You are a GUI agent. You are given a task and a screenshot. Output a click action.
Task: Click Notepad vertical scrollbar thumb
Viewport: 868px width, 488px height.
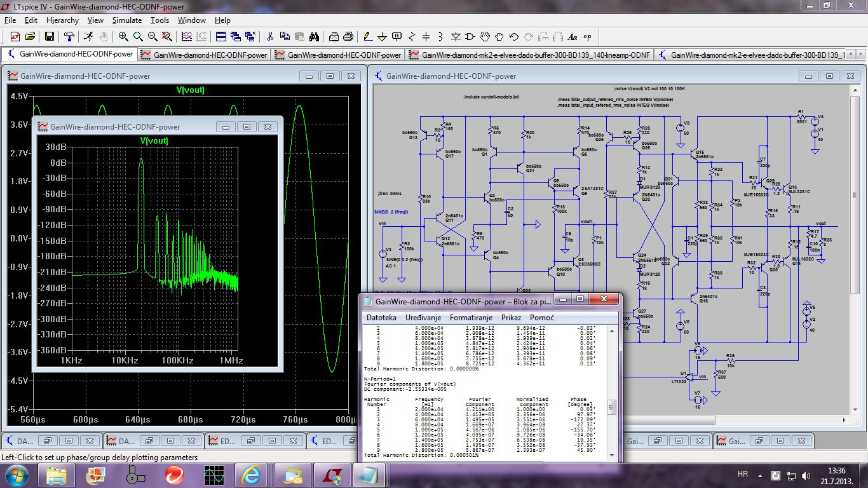click(x=611, y=407)
